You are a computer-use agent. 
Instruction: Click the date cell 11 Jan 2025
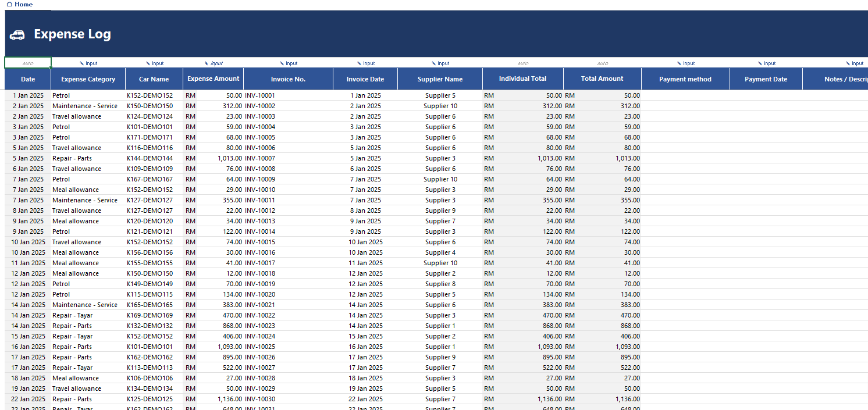point(28,263)
